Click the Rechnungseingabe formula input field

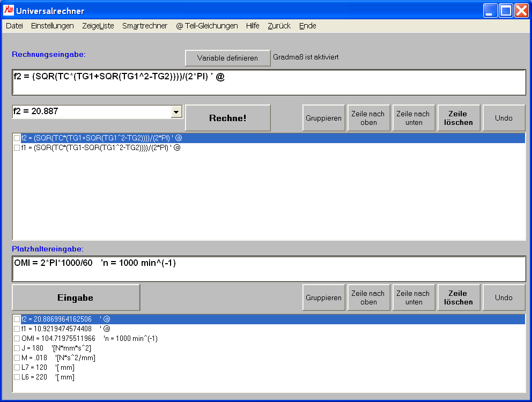pos(269,83)
